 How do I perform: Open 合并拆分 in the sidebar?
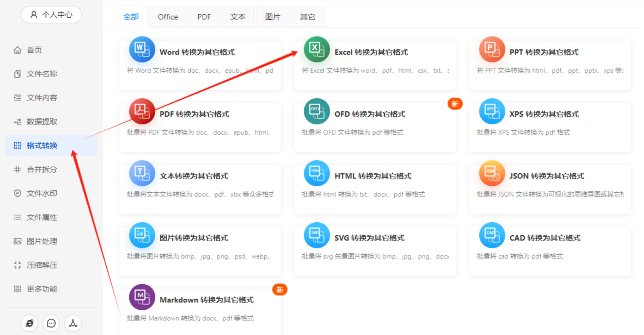pos(41,169)
